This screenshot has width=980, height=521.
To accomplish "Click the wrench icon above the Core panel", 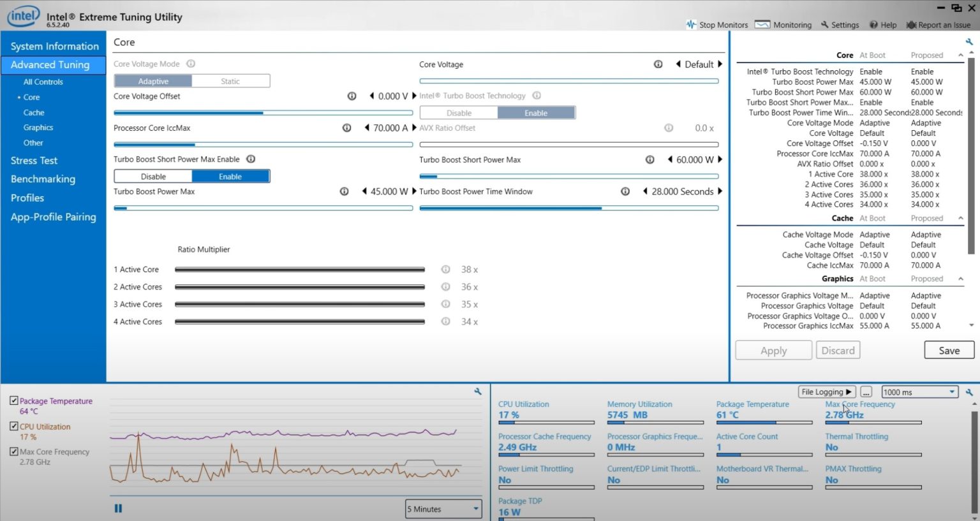I will pos(969,41).
